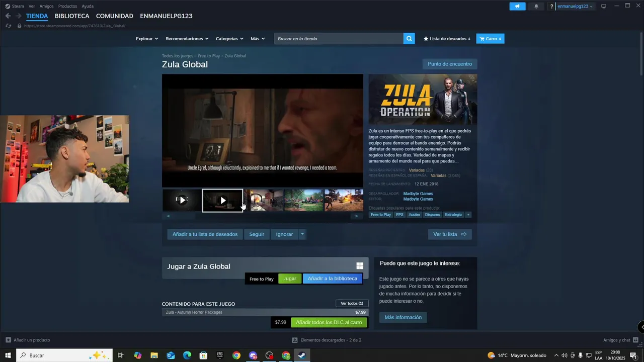The width and height of the screenshot is (644, 362).
Task: Open Madbyte Games developer link
Action: click(418, 194)
